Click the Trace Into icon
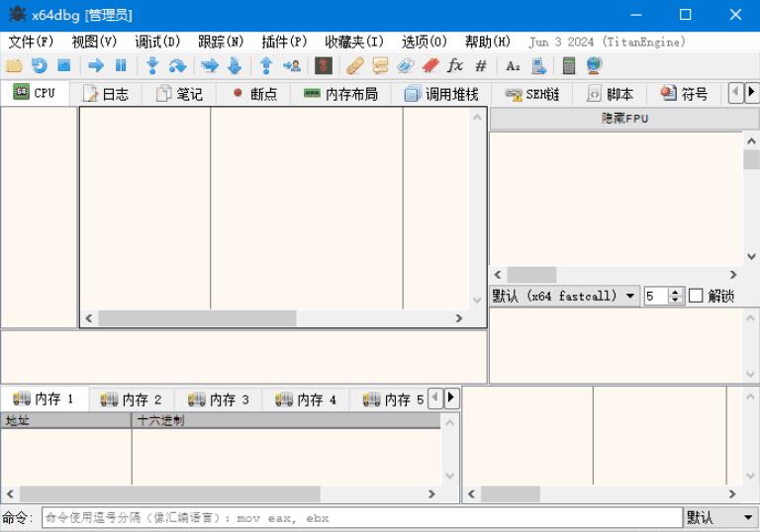The height and width of the screenshot is (532, 760). pos(210,65)
